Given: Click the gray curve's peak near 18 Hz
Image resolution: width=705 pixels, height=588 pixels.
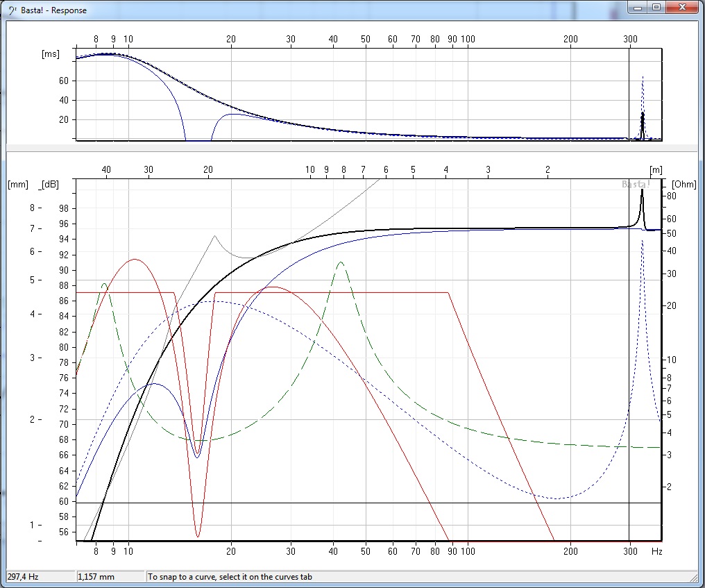Looking at the screenshot, I should pos(214,236).
